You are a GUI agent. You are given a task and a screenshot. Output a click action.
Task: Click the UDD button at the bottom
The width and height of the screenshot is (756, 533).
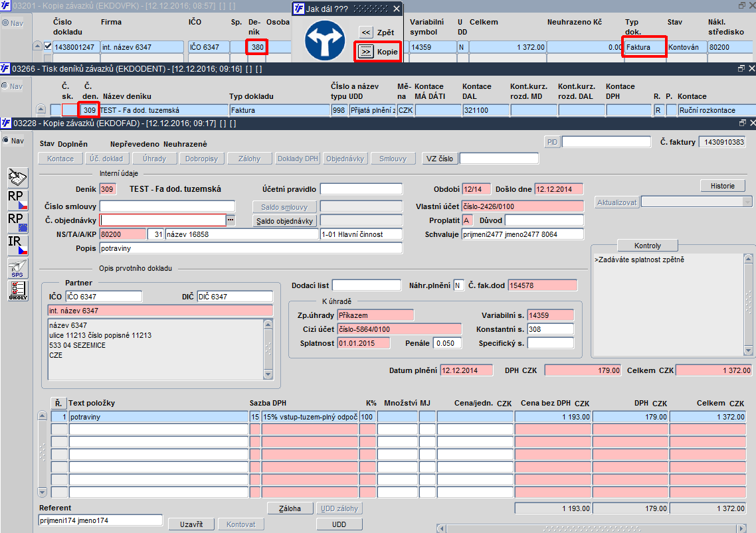[339, 524]
